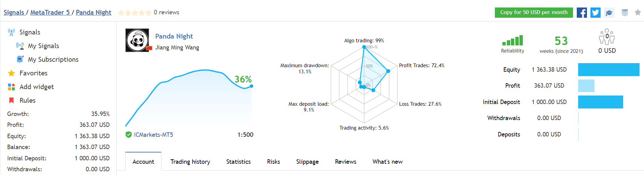Screen dimensions: 644x175
Task: Click the Signals antenna icon in sidebar
Action: tap(11, 32)
